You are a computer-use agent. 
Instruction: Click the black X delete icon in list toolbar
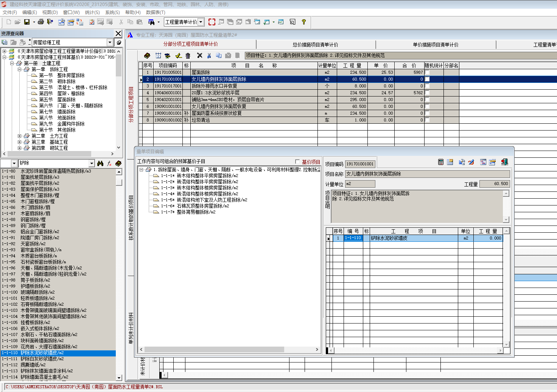200,56
